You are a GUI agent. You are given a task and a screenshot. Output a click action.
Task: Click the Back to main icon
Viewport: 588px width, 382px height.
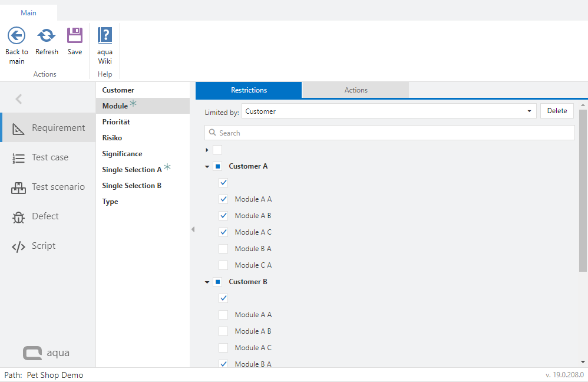pos(16,35)
